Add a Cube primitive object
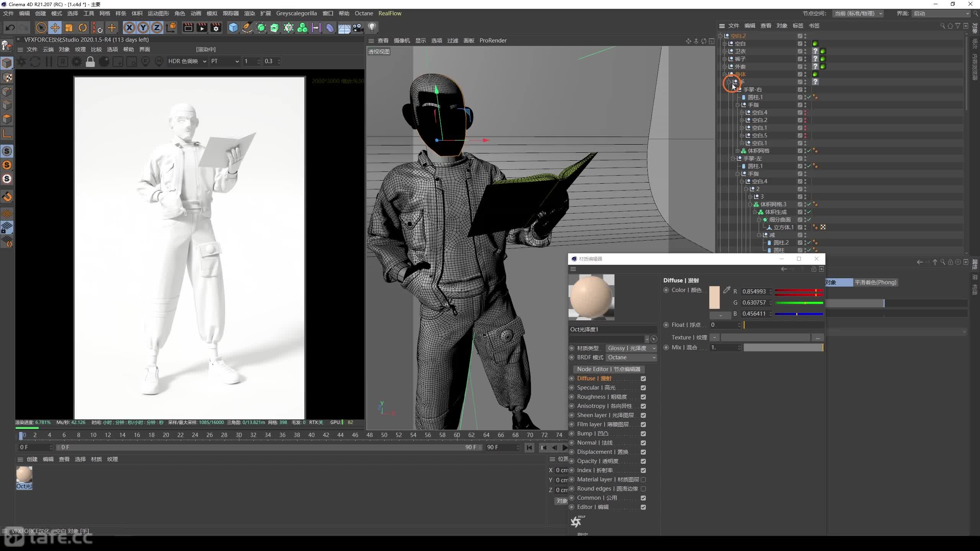This screenshot has width=980, height=551. 233,28
